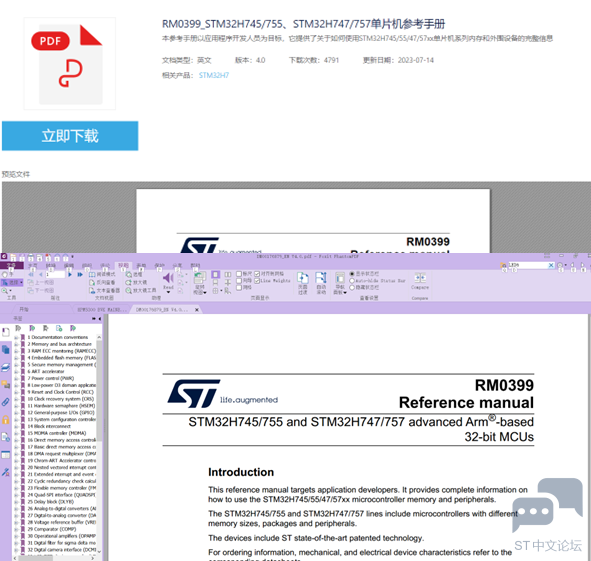The image size is (591, 561).
Task: Collapse bookmarks panel with arrow button
Action: [x=100, y=319]
